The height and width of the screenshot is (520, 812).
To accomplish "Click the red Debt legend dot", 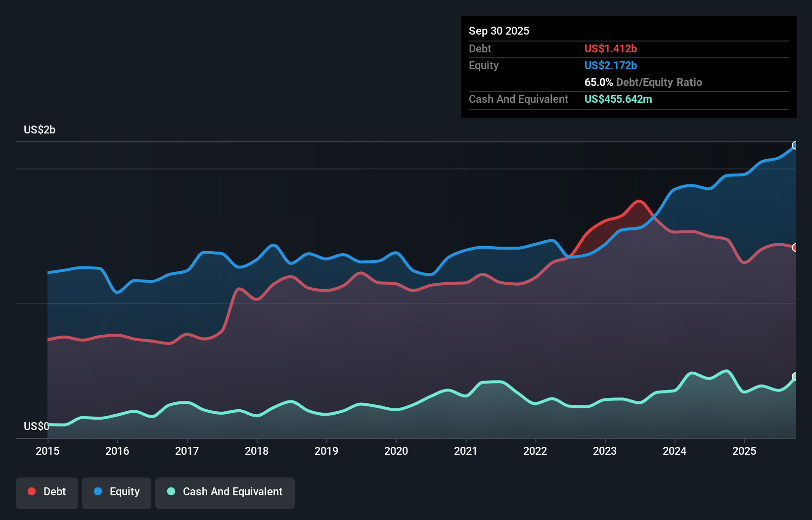I will [31, 491].
